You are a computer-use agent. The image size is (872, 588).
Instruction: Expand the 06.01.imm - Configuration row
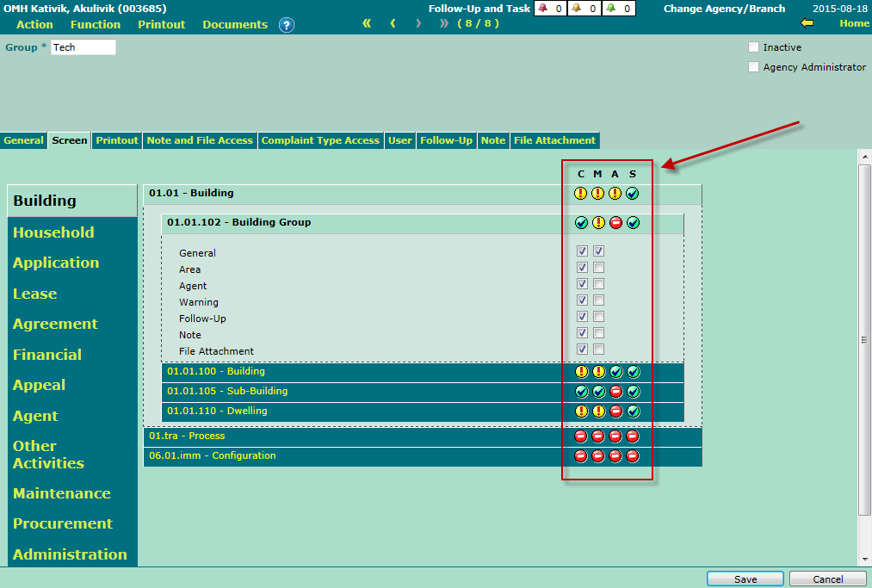[x=213, y=456]
